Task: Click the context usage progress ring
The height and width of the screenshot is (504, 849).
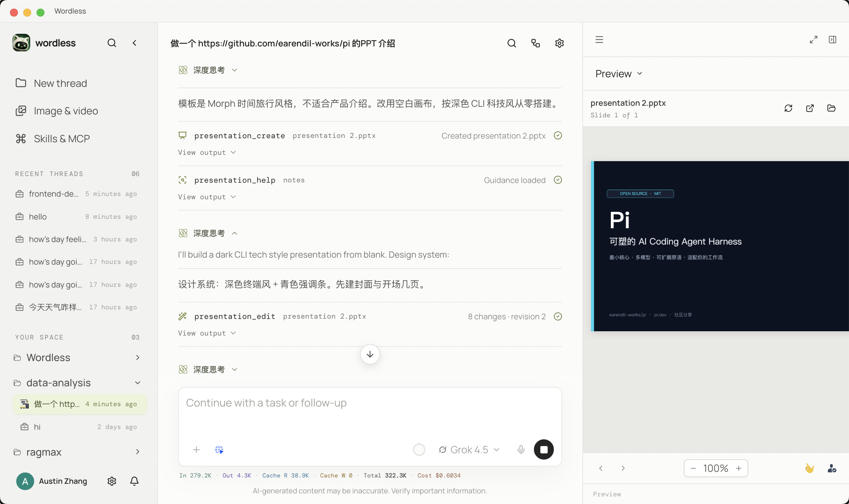Action: (x=419, y=450)
